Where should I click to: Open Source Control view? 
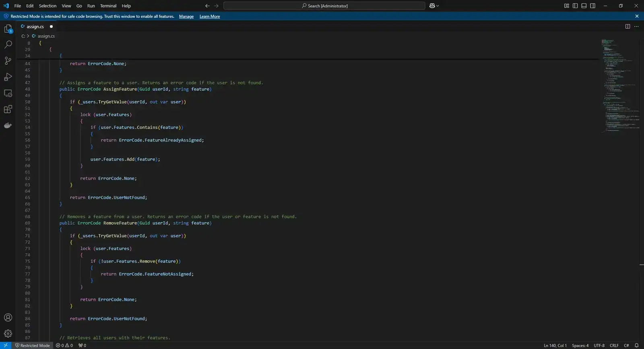[x=8, y=61]
